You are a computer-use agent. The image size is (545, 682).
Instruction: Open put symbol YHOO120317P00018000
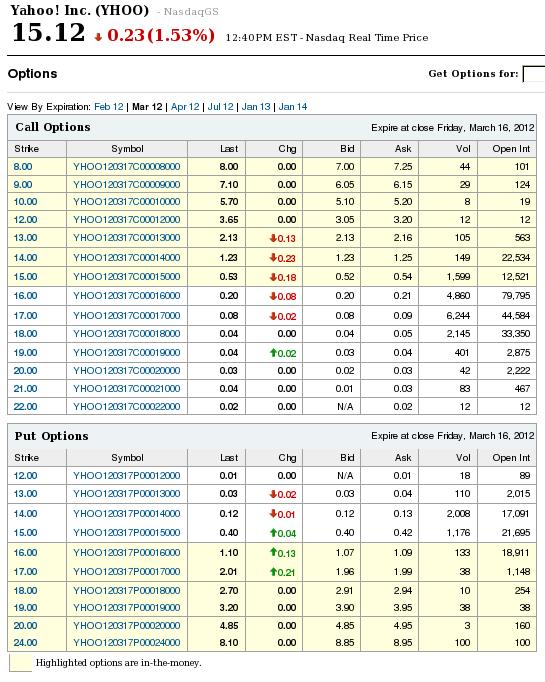coord(127,591)
